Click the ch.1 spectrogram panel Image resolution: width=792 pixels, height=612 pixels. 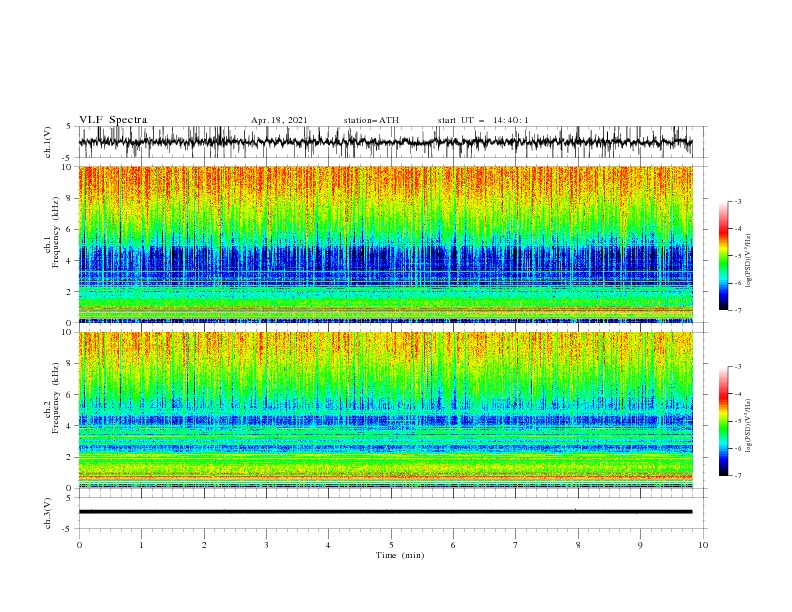[x=385, y=244]
